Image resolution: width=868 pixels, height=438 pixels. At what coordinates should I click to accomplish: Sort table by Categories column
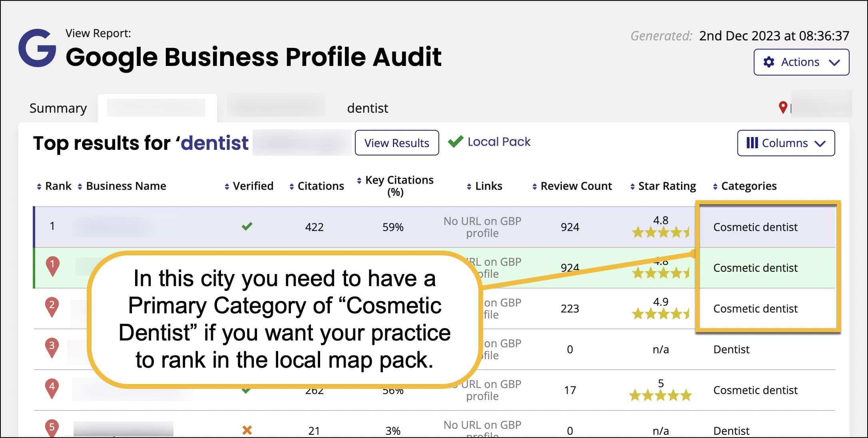(745, 186)
